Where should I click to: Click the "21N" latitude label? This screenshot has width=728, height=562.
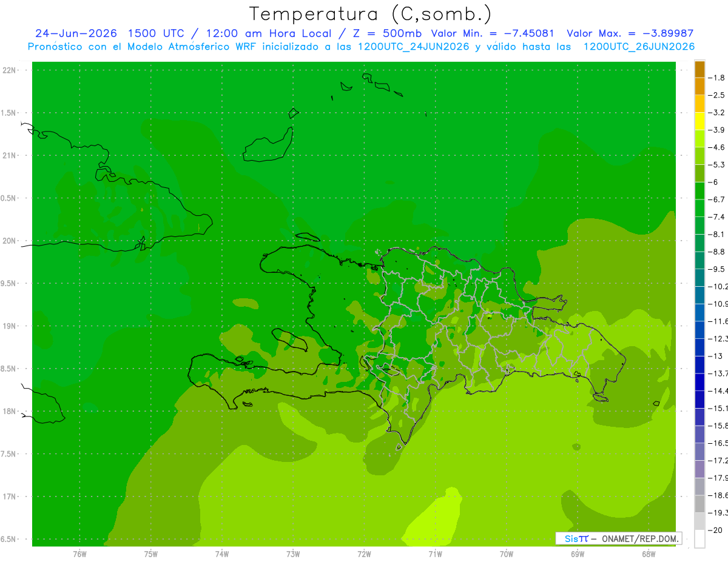click(x=10, y=156)
